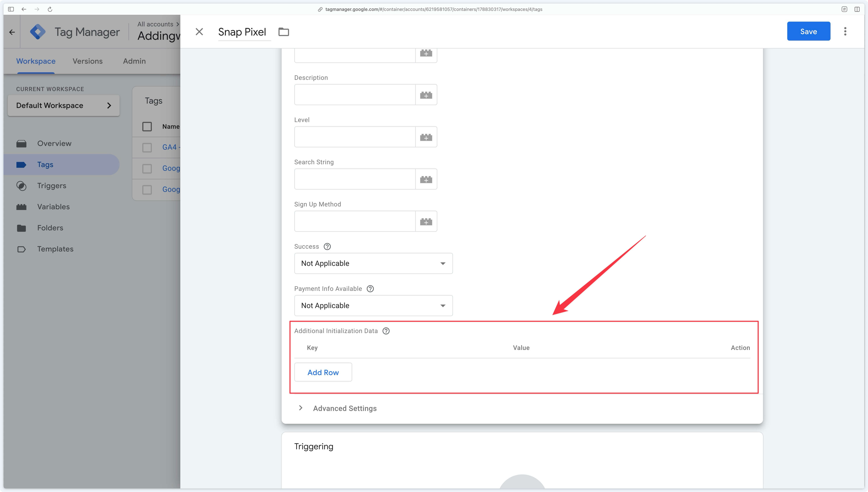Go to Triggers in sidebar
The image size is (868, 492).
(52, 186)
